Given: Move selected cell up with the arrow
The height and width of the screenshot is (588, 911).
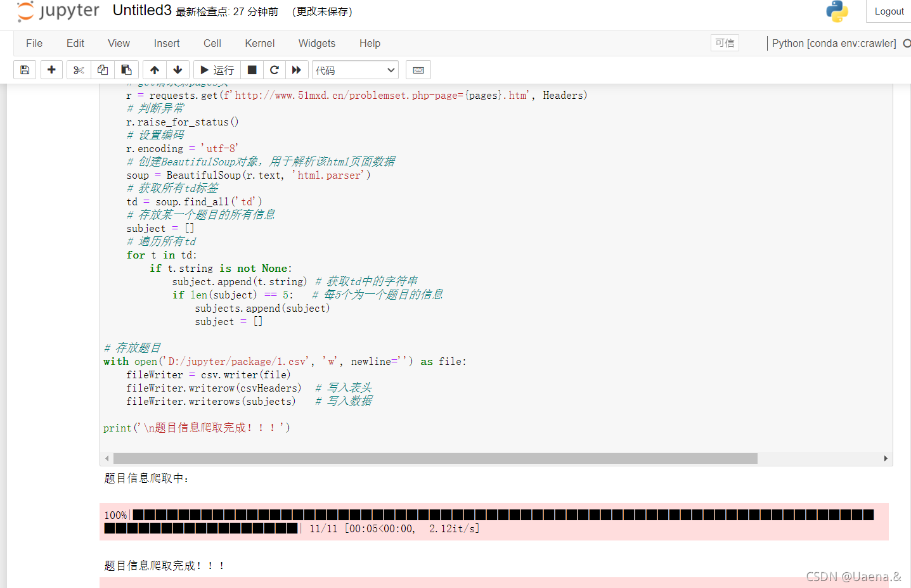Looking at the screenshot, I should [x=155, y=70].
